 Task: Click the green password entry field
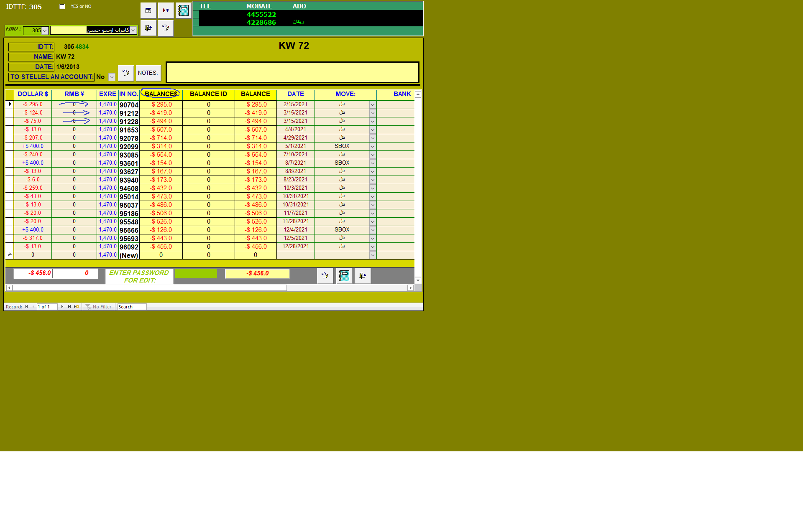tap(196, 274)
